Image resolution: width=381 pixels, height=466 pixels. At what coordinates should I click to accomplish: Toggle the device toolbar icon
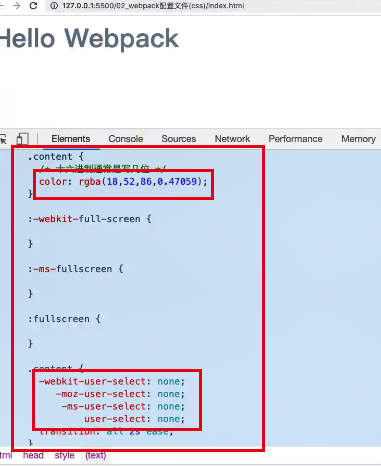23,139
